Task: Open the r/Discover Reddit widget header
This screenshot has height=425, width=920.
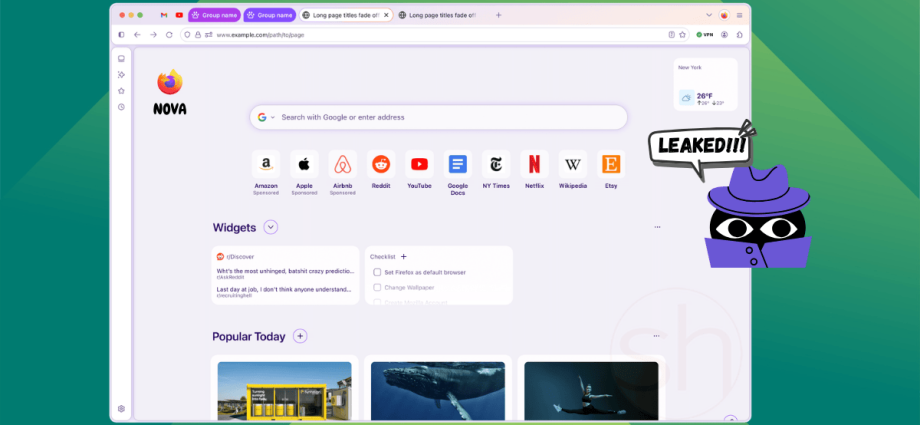Action: click(235, 257)
